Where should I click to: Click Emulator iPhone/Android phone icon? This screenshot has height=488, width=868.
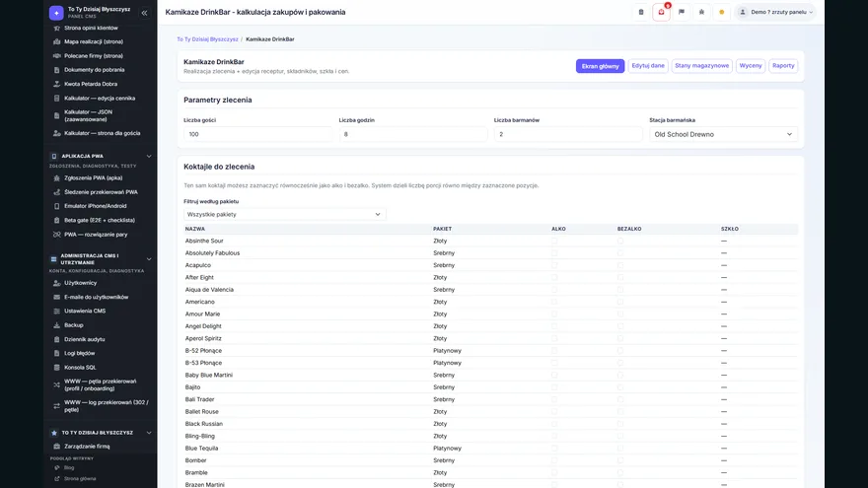(56, 206)
